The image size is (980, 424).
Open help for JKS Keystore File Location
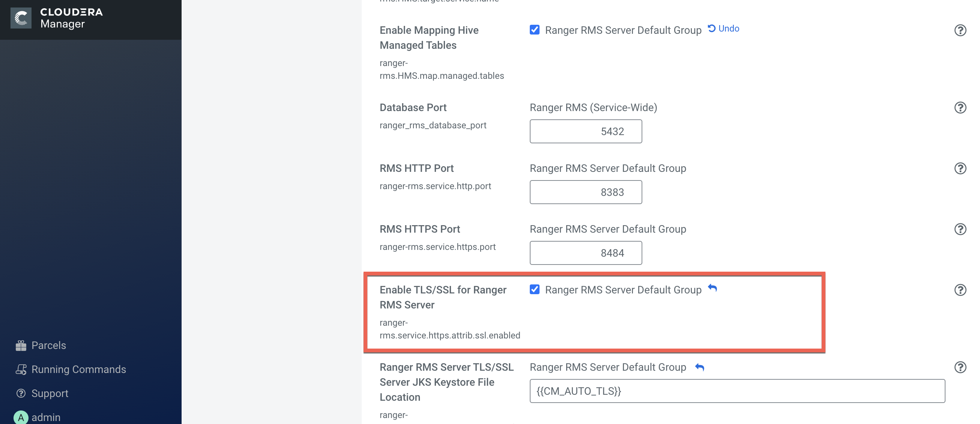[x=960, y=367]
